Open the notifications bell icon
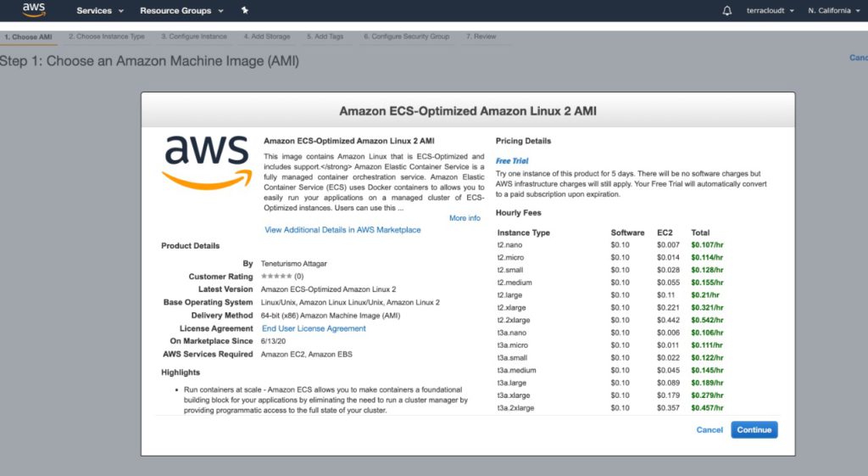Viewport: 868px width, 476px height. (x=726, y=11)
